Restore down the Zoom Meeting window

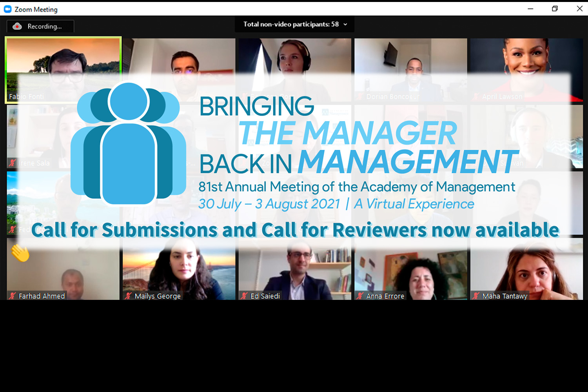[555, 9]
